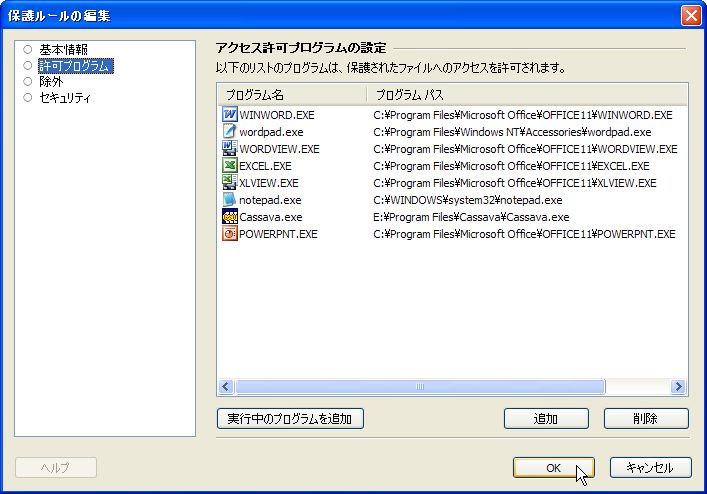The height and width of the screenshot is (494, 707).
Task: Close the 保護ルールの編集 dialog
Action: 691,15
